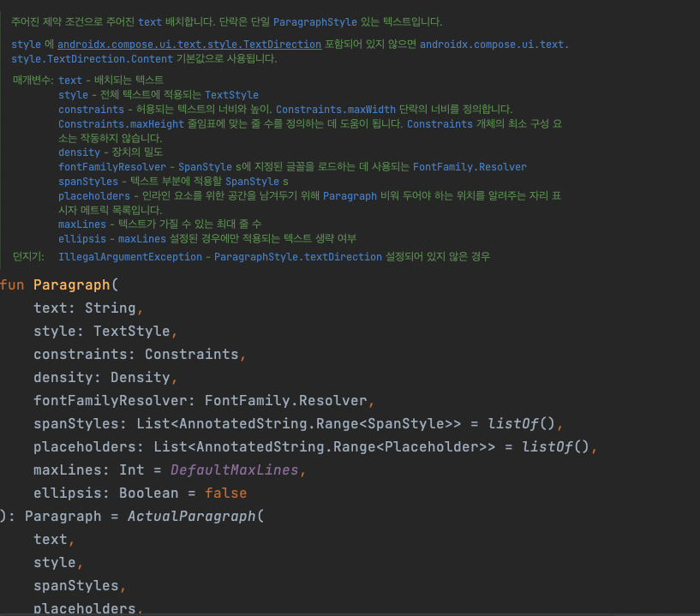Click the ellipsis parameter name in docs

click(x=82, y=239)
